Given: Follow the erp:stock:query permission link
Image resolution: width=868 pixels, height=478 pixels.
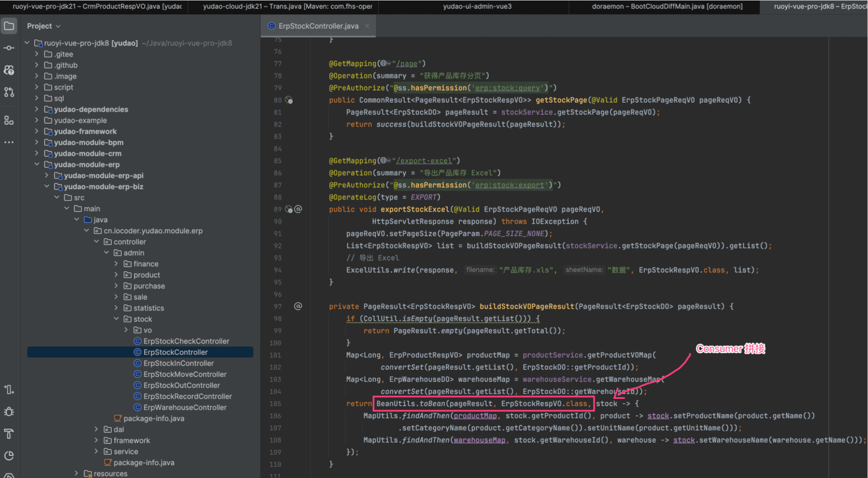Looking at the screenshot, I should 507,88.
